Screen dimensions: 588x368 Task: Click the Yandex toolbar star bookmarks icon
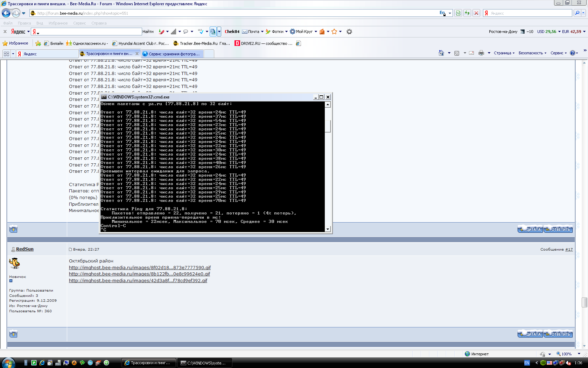[x=334, y=32]
